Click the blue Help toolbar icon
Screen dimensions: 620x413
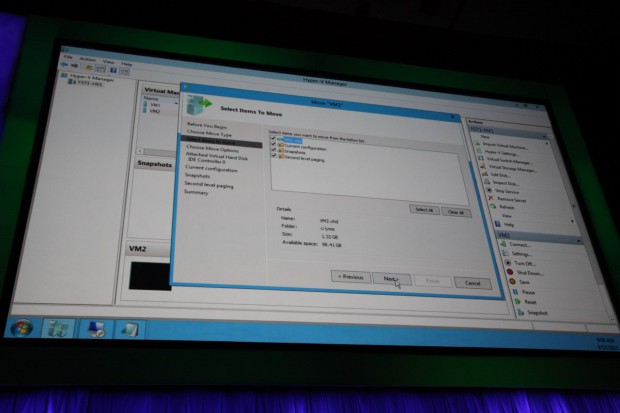point(113,70)
